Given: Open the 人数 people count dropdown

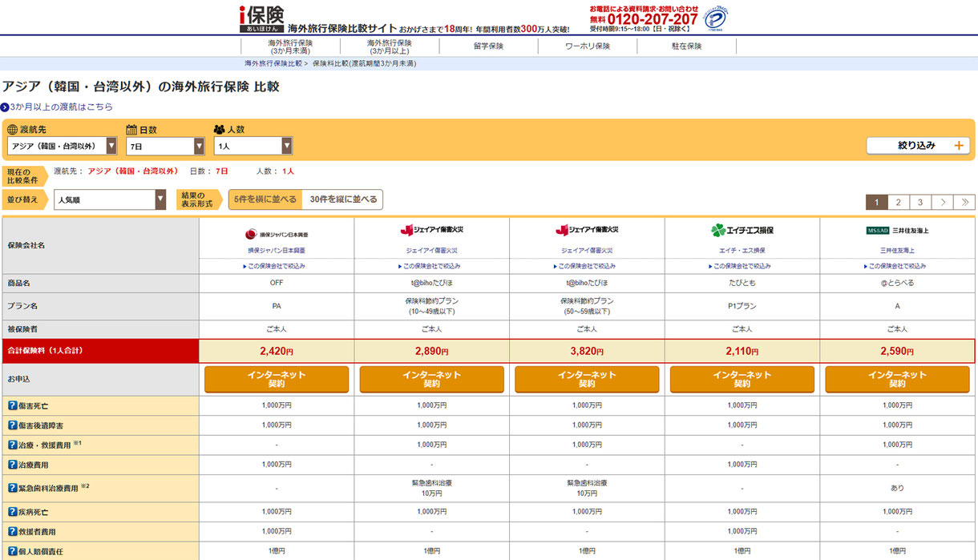Looking at the screenshot, I should (253, 146).
